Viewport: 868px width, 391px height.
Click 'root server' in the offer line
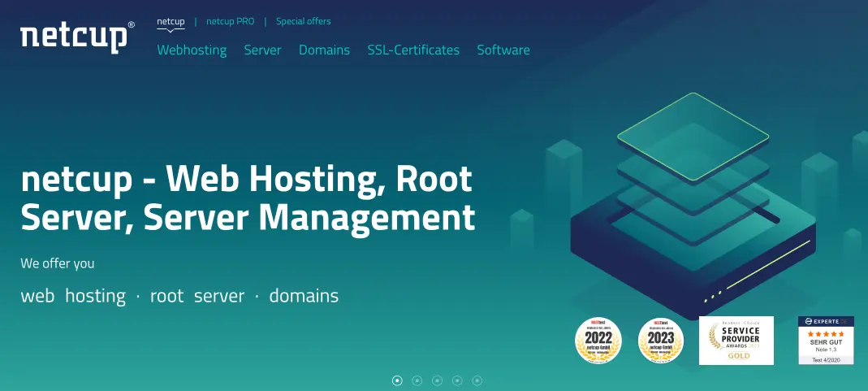point(197,296)
